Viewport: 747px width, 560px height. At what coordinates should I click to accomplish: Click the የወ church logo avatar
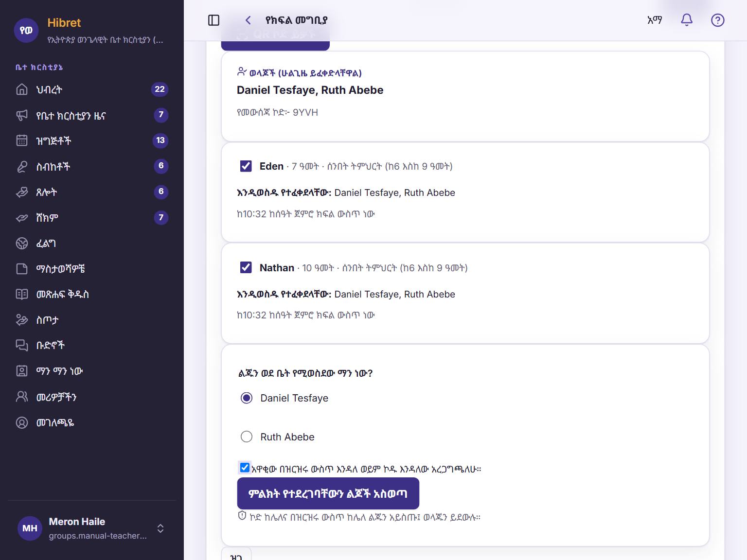26,30
